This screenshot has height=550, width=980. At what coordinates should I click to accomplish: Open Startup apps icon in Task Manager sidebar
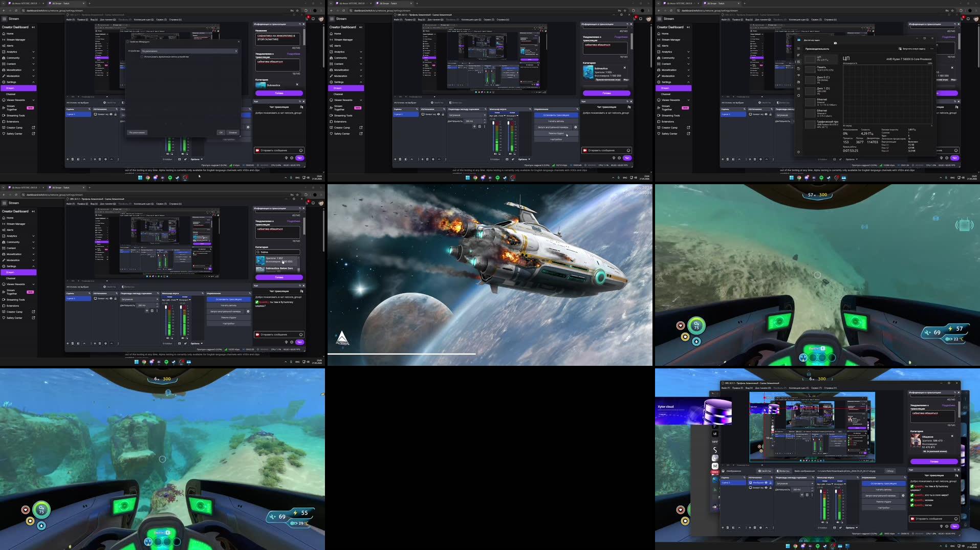[x=798, y=75]
